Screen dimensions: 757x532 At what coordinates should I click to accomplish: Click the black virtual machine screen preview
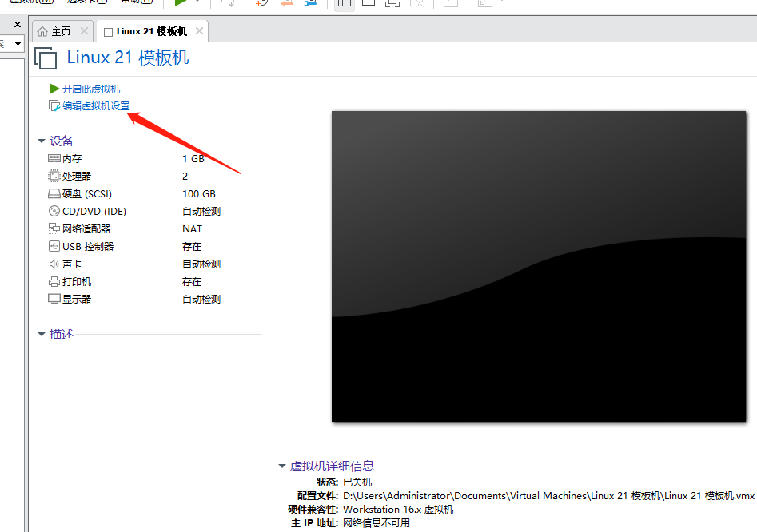tap(539, 266)
